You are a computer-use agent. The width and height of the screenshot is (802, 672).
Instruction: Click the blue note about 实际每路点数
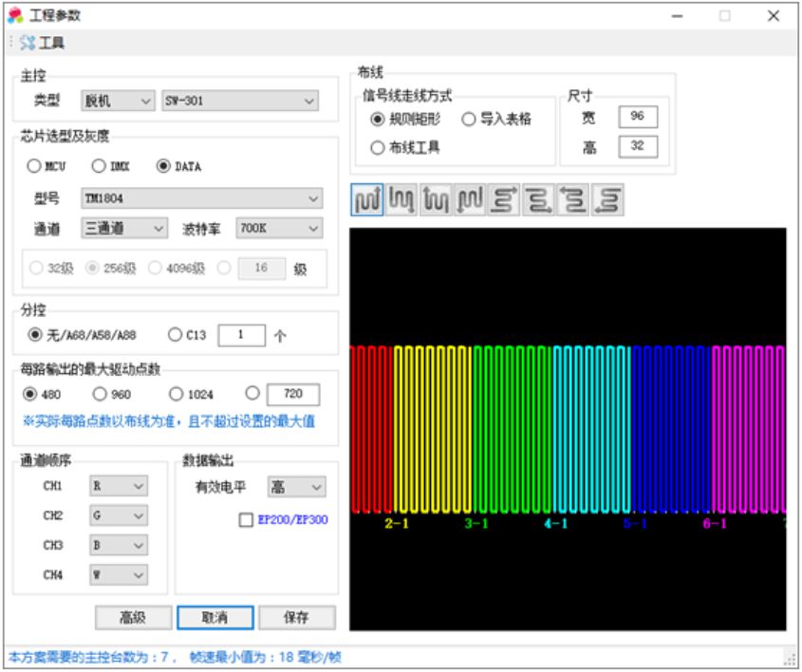pyautogui.click(x=169, y=421)
